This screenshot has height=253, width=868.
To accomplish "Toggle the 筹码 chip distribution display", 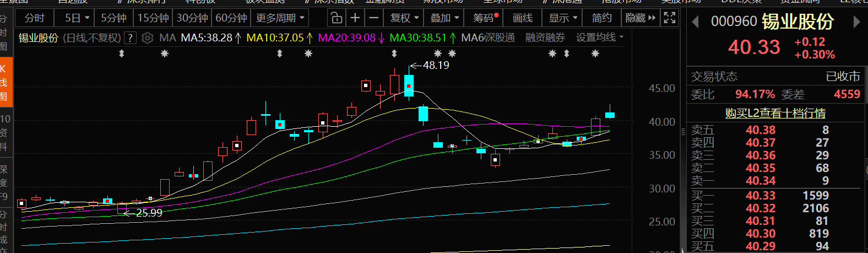I will [x=485, y=18].
